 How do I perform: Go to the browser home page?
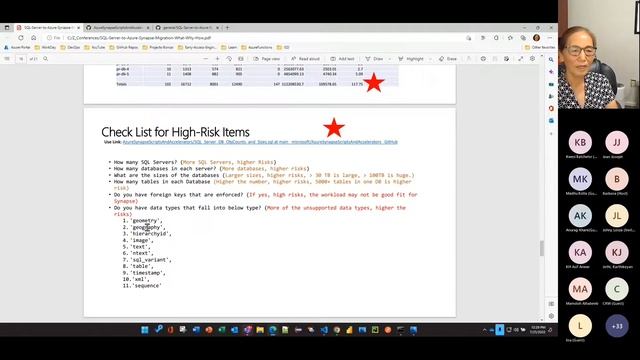coord(33,38)
